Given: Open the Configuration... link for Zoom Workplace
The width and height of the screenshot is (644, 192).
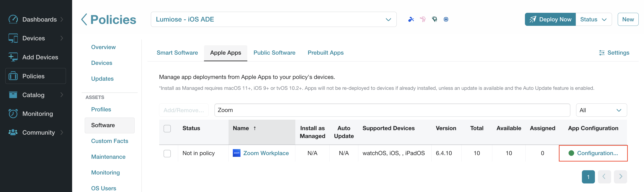Looking at the screenshot, I should click(x=597, y=153).
